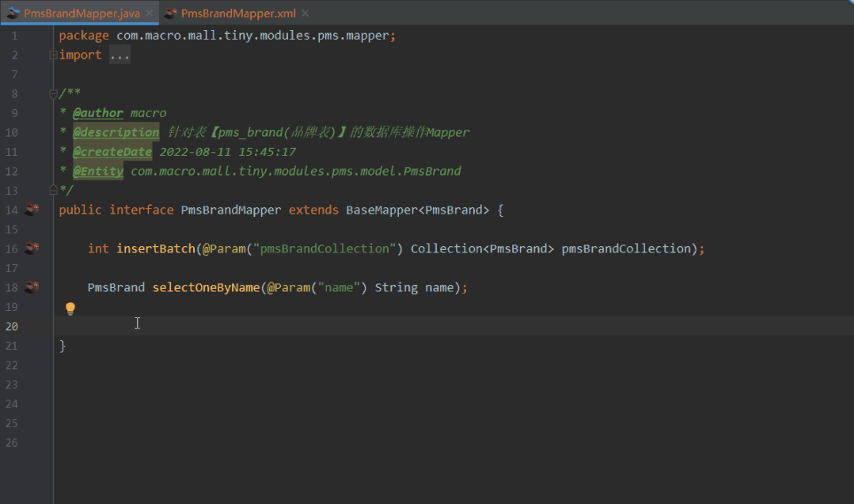This screenshot has width=854, height=504.
Task: Click Collection<PmsBrand> parameter type
Action: coord(482,248)
